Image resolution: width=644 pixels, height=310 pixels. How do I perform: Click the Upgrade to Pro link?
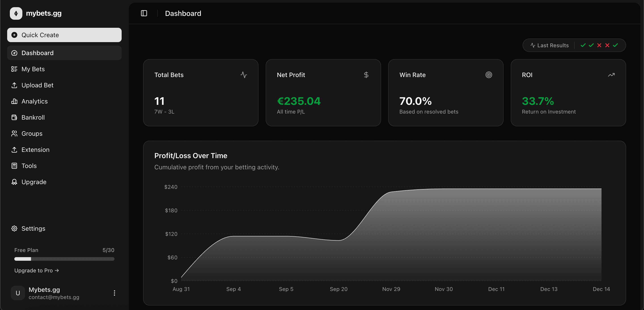[x=36, y=270]
